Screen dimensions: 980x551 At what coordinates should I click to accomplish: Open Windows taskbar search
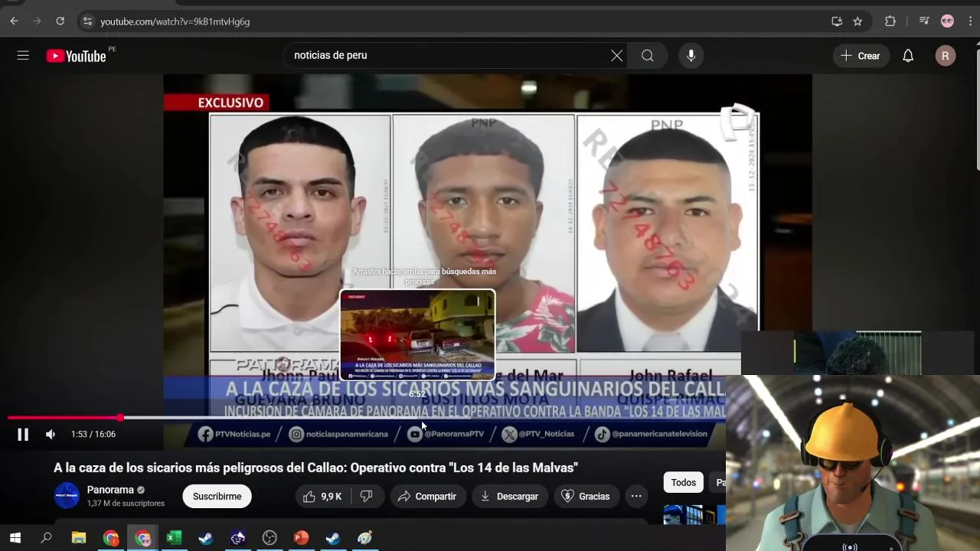point(46,538)
